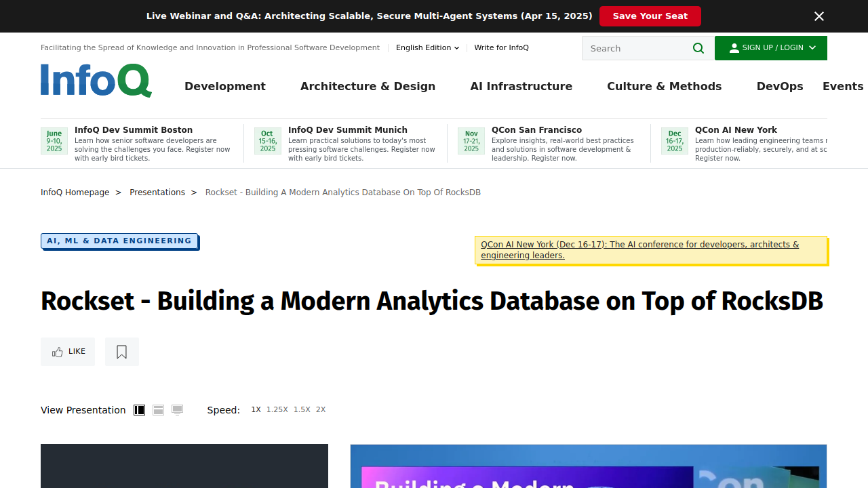Close the webinar announcement banner
The width and height of the screenshot is (868, 488).
pos(819,16)
